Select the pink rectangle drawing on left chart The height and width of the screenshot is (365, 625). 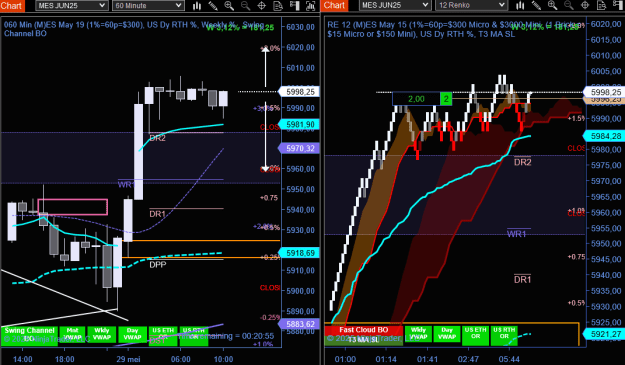(73, 207)
